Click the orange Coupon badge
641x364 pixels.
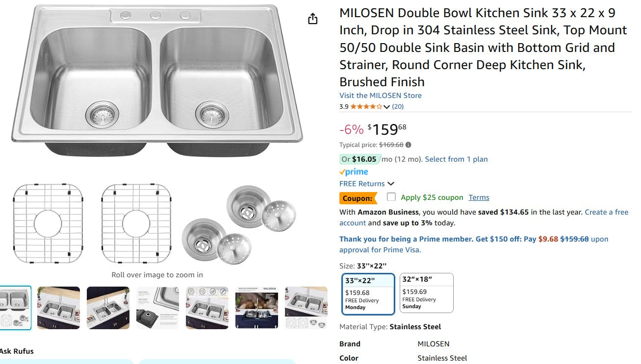click(357, 198)
